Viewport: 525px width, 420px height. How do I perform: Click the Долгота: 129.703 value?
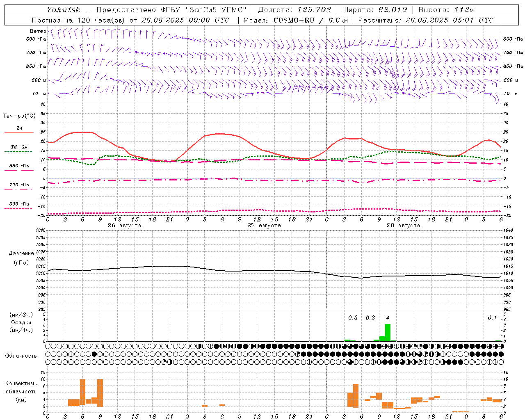point(294,10)
